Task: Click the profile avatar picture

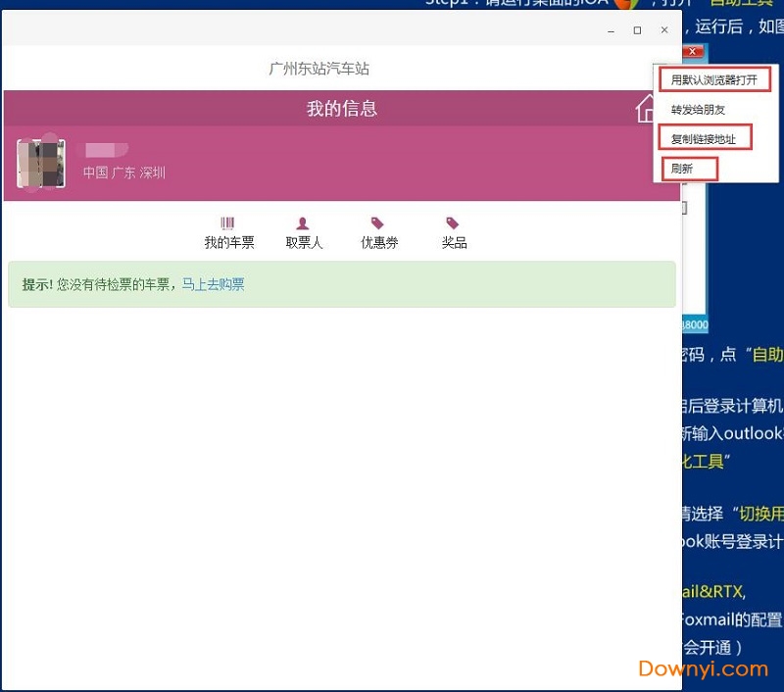Action: point(42,163)
